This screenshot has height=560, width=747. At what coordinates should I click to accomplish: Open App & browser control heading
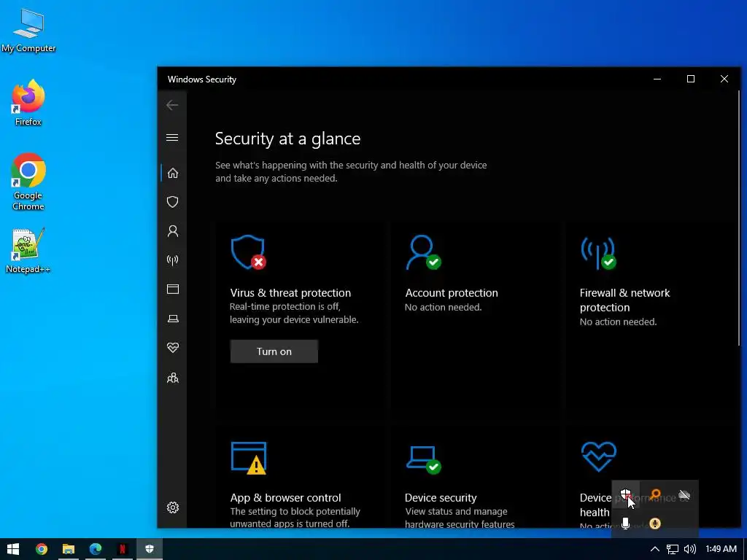tap(285, 497)
